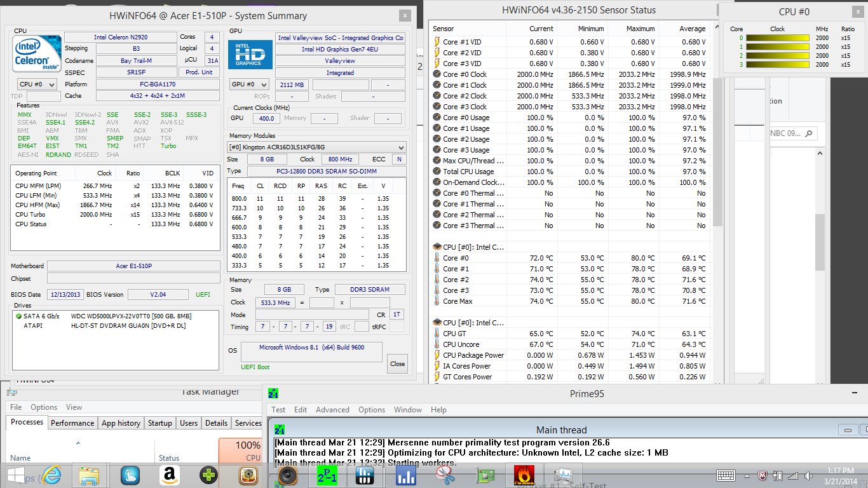Click the Core 0 clock bar in CPU #0
Viewport: 868px width, 488px height.
coord(778,37)
